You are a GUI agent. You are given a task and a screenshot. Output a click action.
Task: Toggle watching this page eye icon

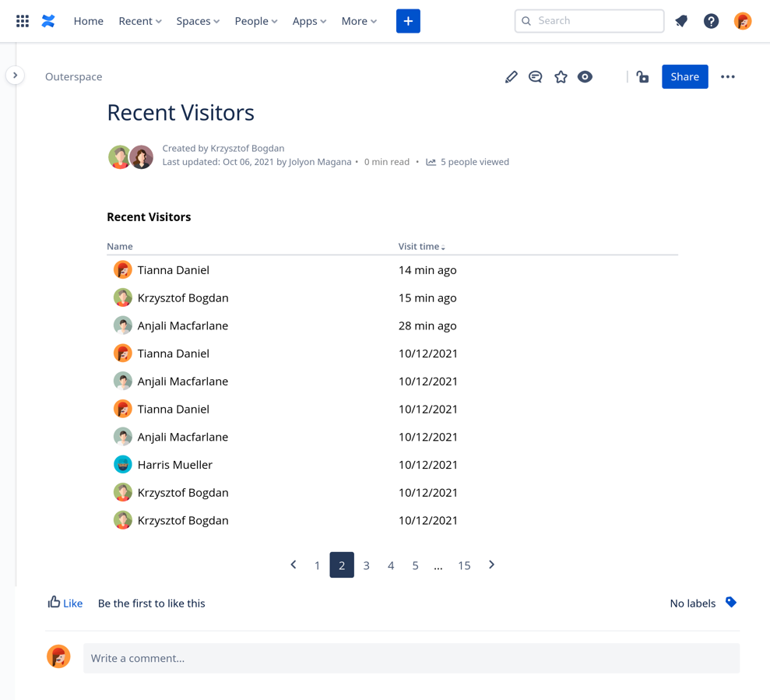pos(585,77)
